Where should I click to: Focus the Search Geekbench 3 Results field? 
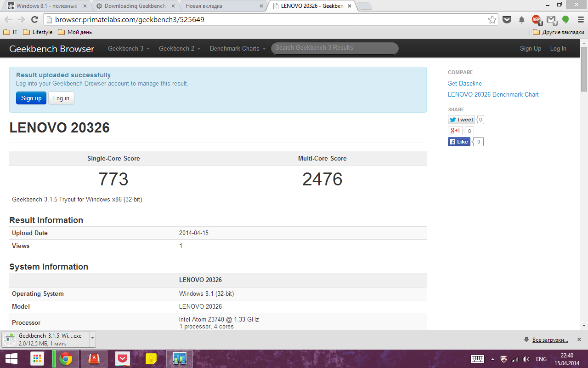pos(335,48)
